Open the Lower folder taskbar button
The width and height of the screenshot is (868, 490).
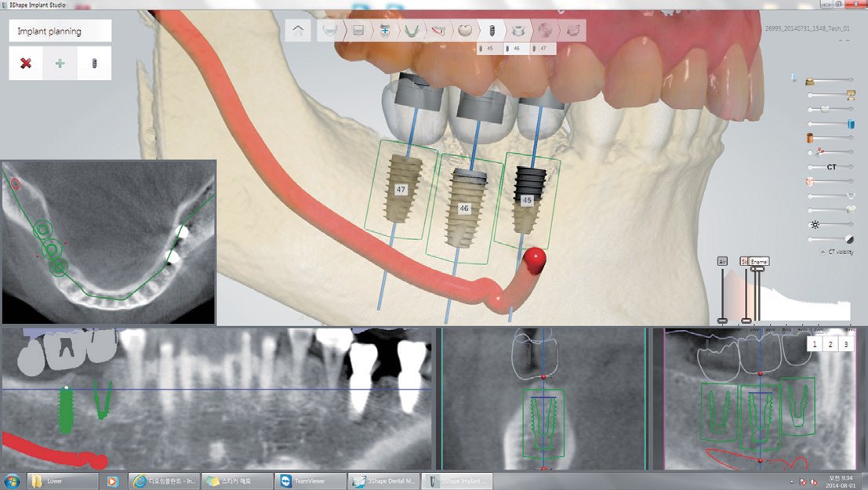62,481
